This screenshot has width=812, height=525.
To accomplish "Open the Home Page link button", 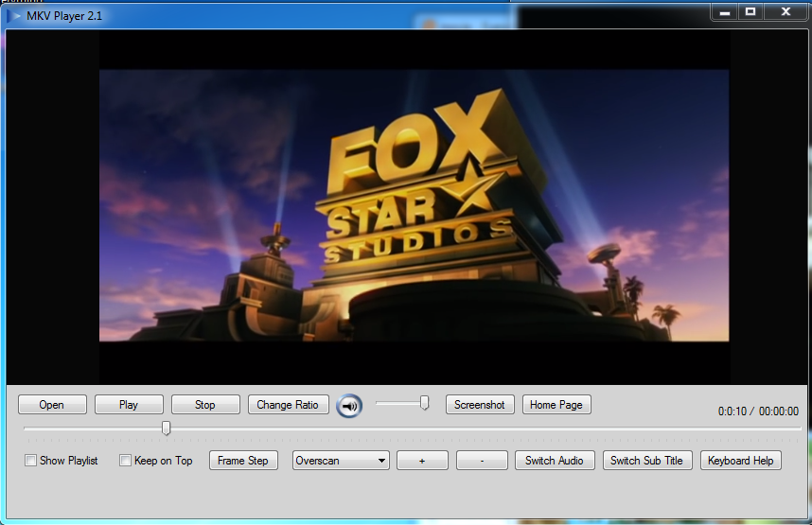I will pos(556,404).
